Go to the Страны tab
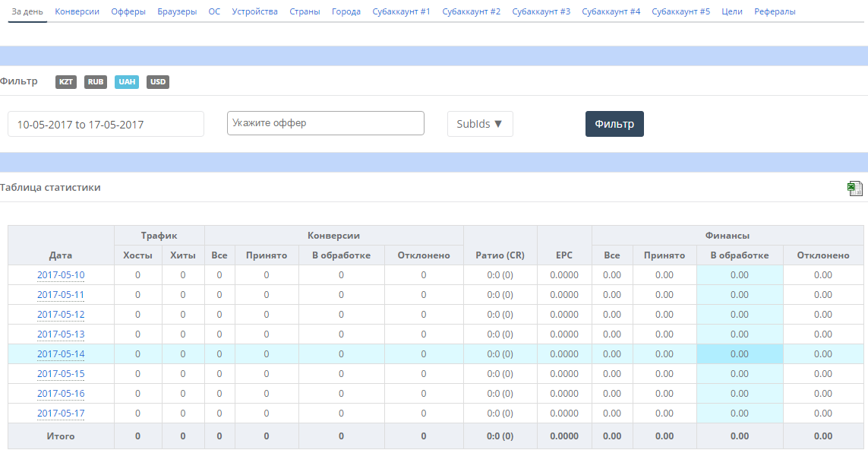This screenshot has height=450, width=868. [x=305, y=11]
